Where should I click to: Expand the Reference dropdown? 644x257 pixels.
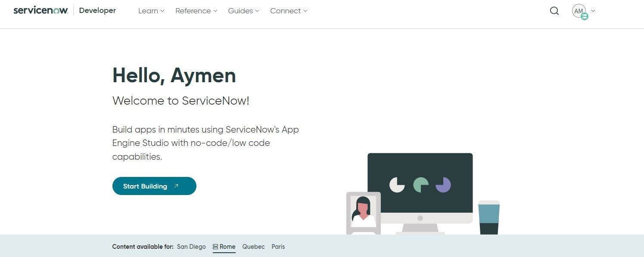point(196,11)
